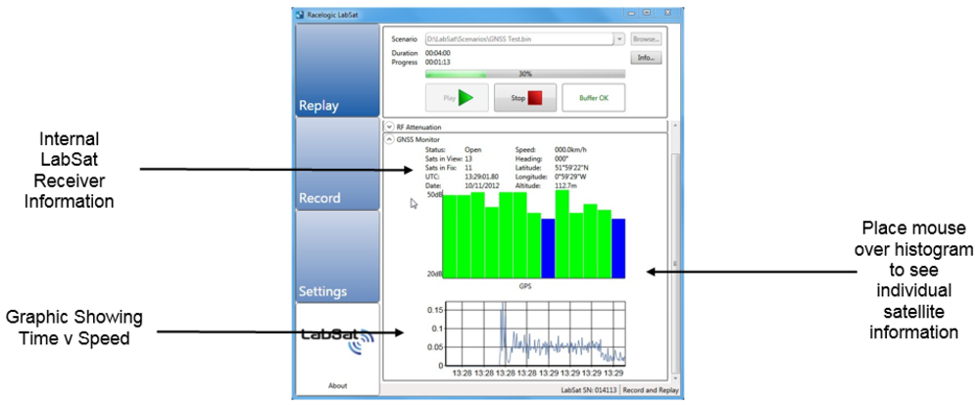Switch to the Replay tab

337,71
